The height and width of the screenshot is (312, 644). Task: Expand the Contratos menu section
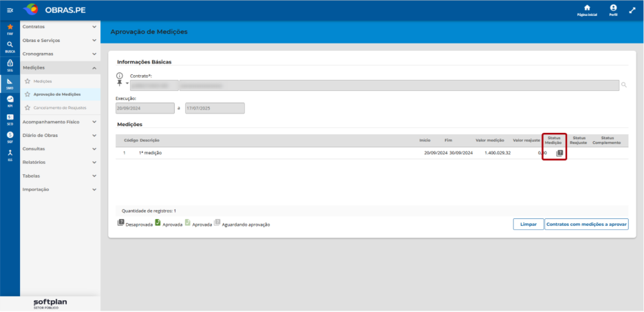click(x=60, y=27)
